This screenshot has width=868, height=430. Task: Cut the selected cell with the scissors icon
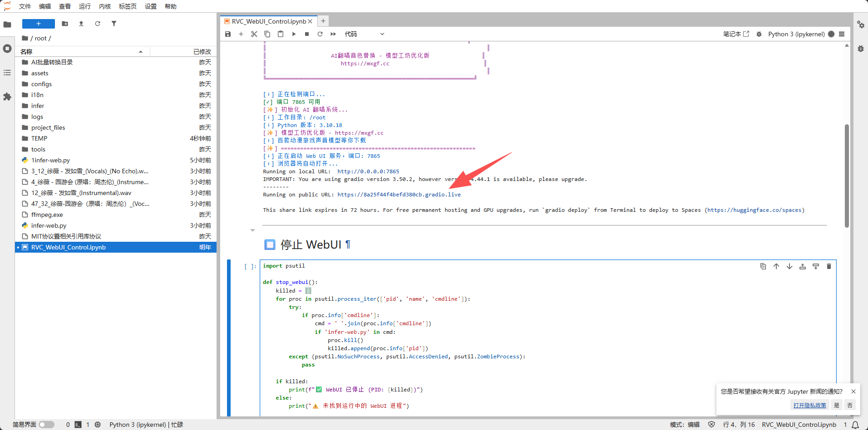coord(254,34)
